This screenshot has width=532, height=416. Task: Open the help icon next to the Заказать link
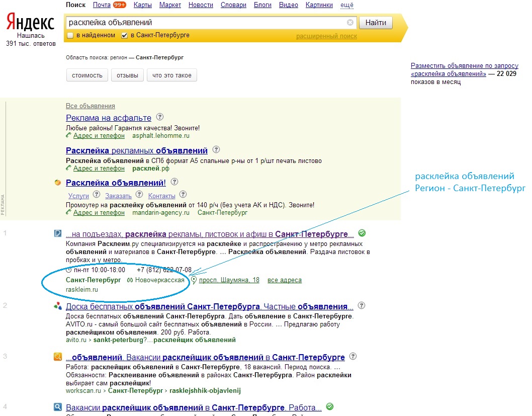pyautogui.click(x=139, y=195)
